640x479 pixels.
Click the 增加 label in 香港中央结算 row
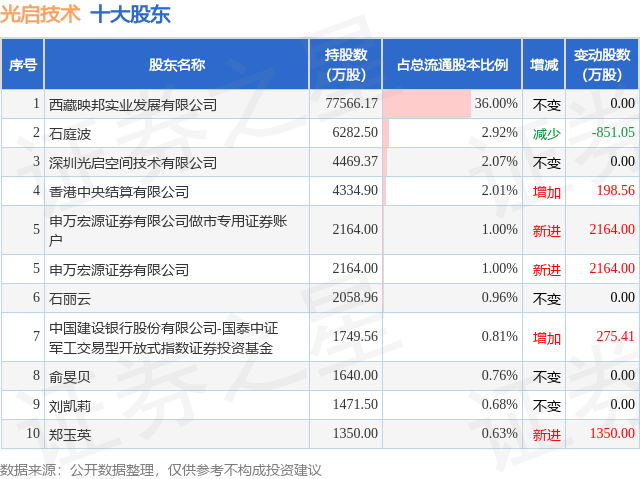point(546,191)
